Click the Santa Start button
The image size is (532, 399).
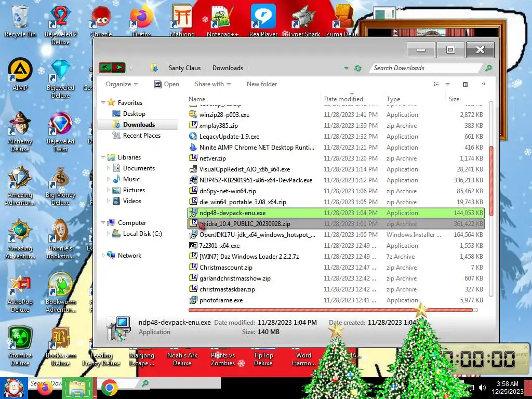point(14,388)
